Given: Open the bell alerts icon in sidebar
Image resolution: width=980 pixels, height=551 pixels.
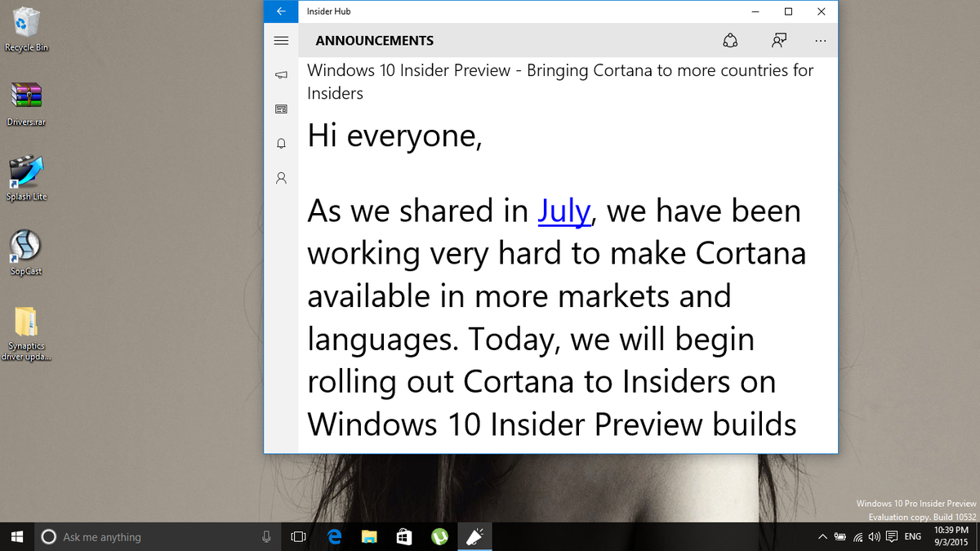Looking at the screenshot, I should click(x=281, y=144).
